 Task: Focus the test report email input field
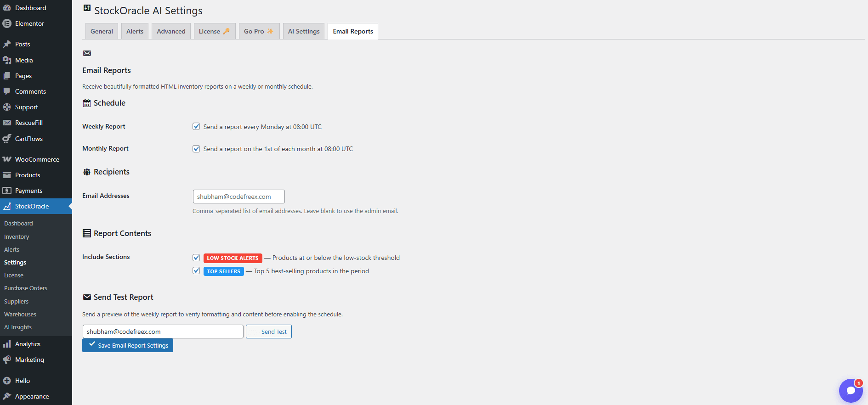(163, 332)
